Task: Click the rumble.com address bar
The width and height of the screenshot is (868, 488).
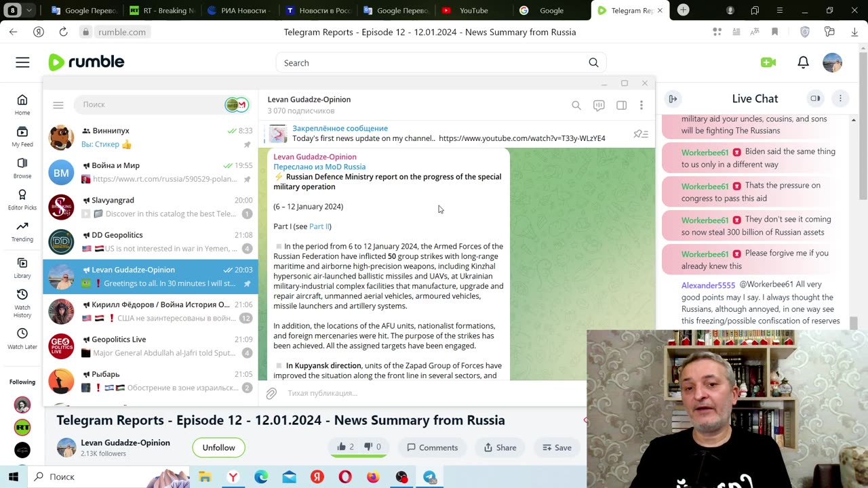Action: pyautogui.click(x=122, y=32)
